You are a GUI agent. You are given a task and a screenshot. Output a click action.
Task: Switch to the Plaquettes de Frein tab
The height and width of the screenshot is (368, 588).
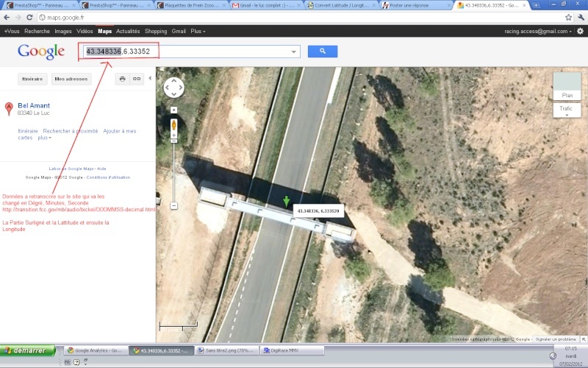click(192, 5)
